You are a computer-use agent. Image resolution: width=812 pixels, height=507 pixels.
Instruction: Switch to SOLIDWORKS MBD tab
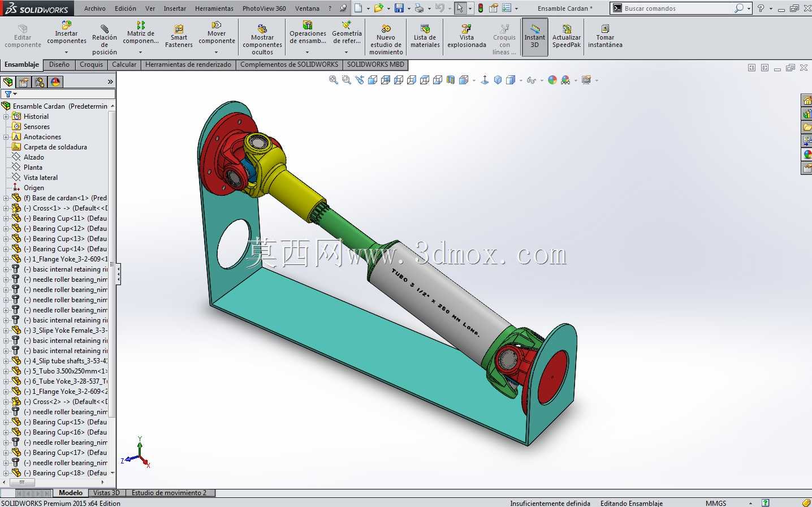click(x=375, y=65)
